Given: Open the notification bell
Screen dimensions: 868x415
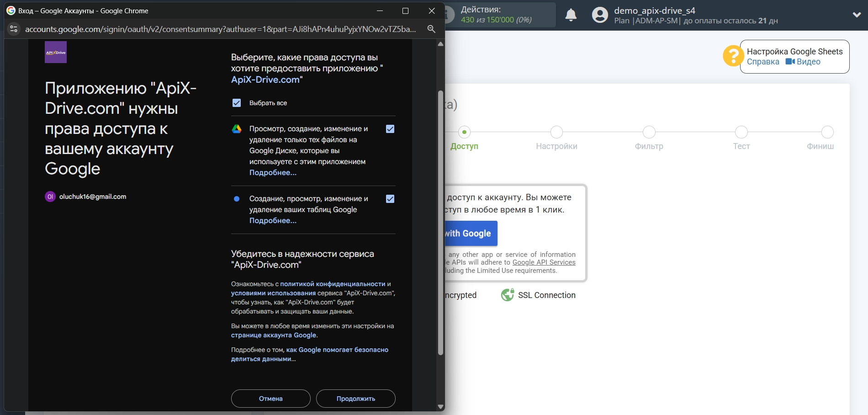Looking at the screenshot, I should point(571,15).
